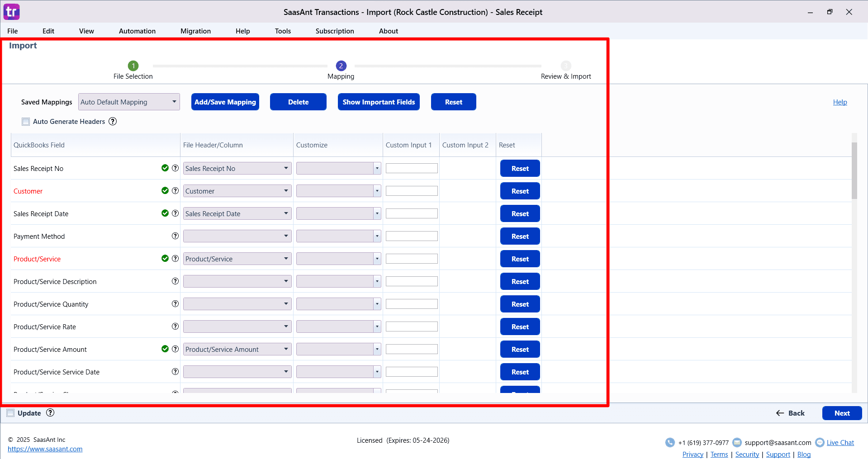Click the green checkmark on the Customer row
This screenshot has height=459, width=868.
pos(165,191)
